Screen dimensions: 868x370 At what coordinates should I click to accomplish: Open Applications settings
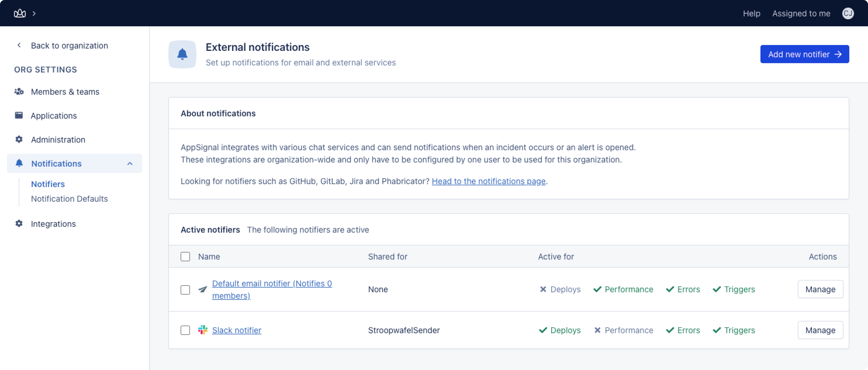(x=54, y=116)
